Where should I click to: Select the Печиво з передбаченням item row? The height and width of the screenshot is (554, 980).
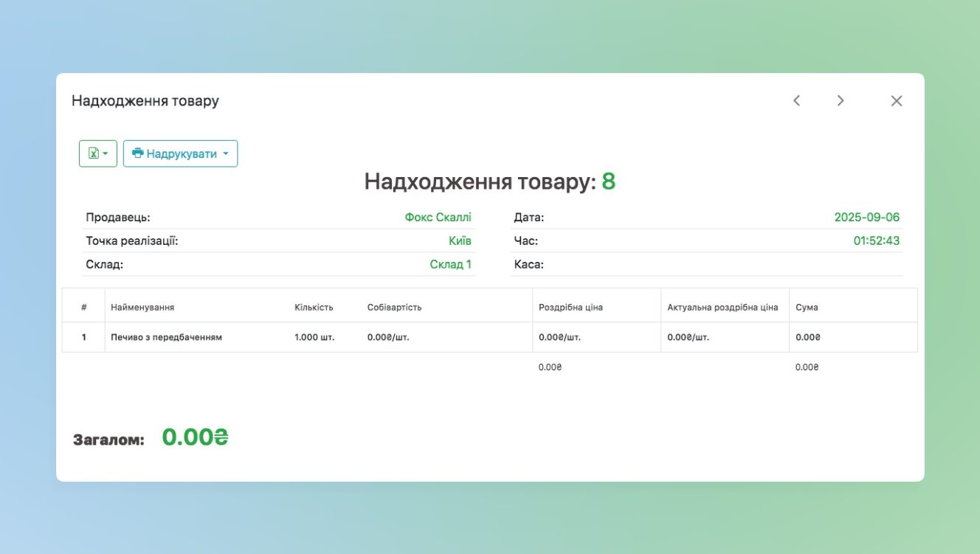coord(166,338)
